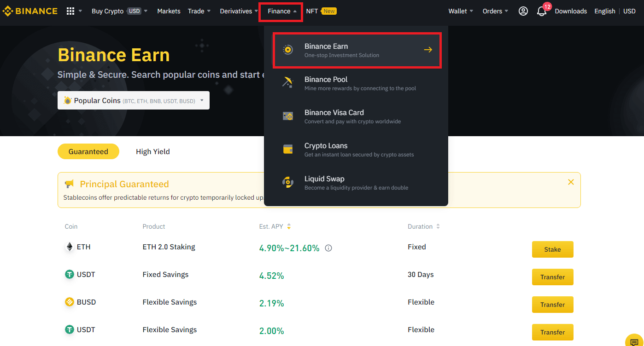Viewport: 644px width, 346px height.
Task: Click Transfer for USDT Fixed Savings
Action: tap(553, 277)
